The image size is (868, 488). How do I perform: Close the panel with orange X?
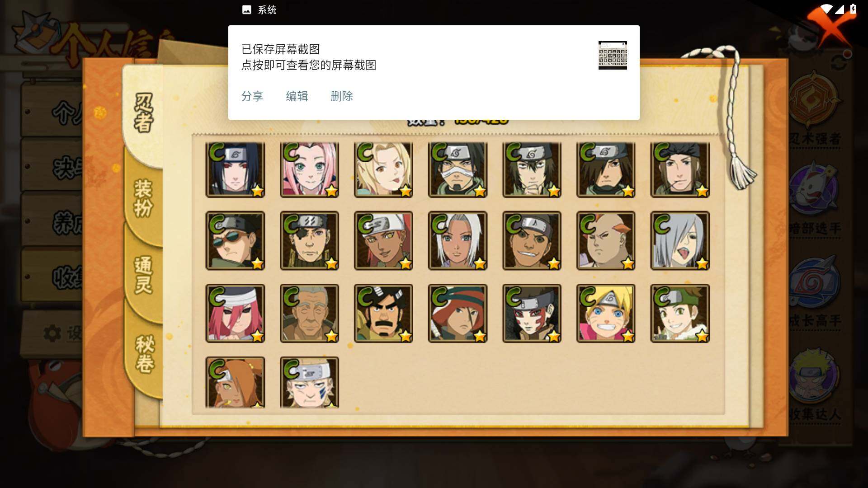pos(831,25)
